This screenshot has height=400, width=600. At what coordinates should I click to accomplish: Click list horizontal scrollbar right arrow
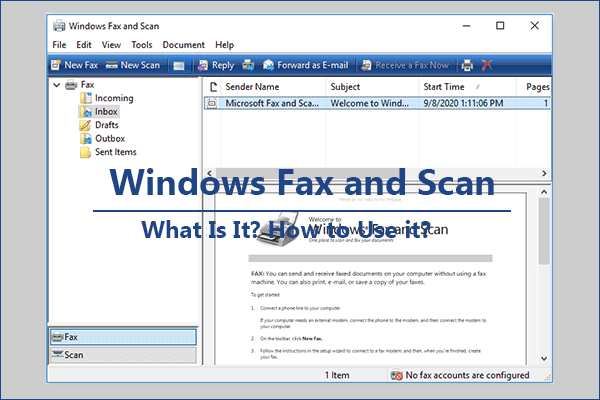[x=544, y=173]
